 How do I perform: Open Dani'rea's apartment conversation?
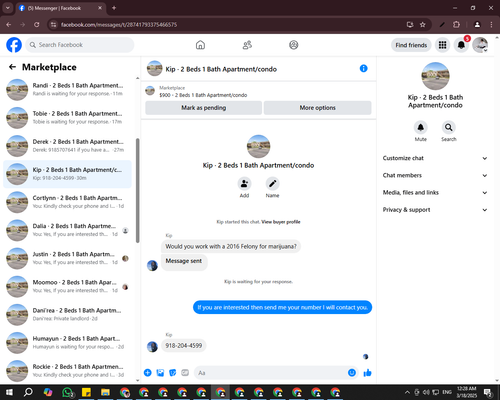pos(67,315)
